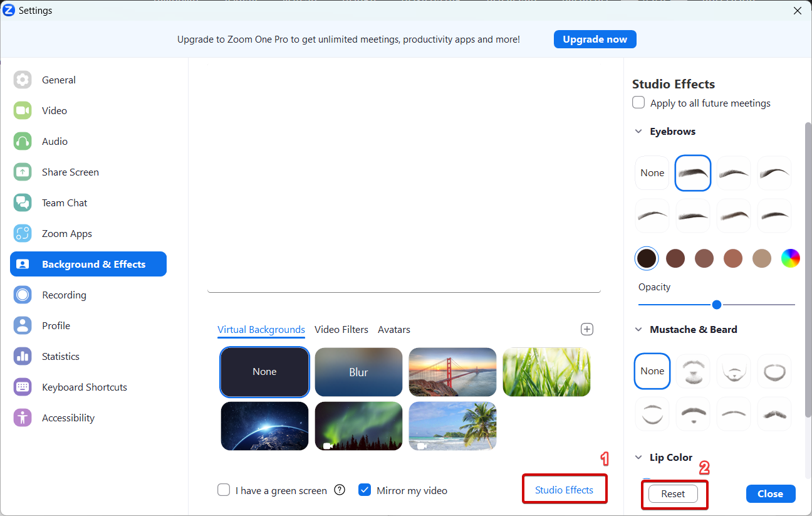Switch to the Video Filters tab
The image size is (812, 516).
coord(341,329)
